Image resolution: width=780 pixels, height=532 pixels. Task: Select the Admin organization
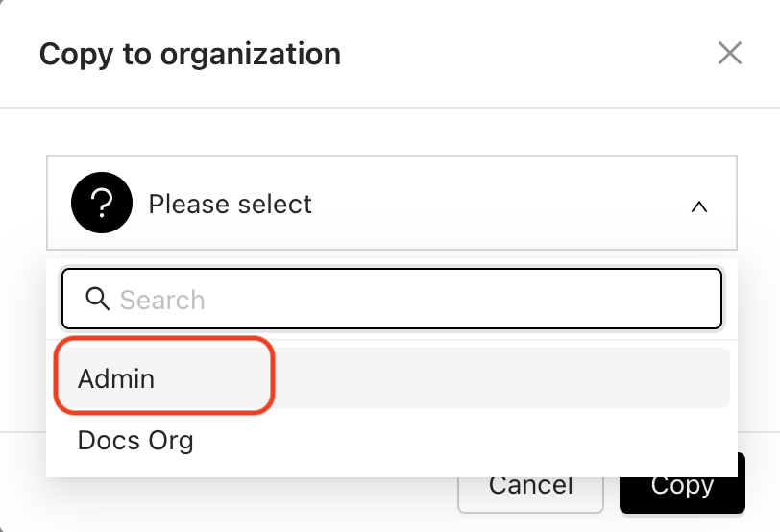click(116, 378)
